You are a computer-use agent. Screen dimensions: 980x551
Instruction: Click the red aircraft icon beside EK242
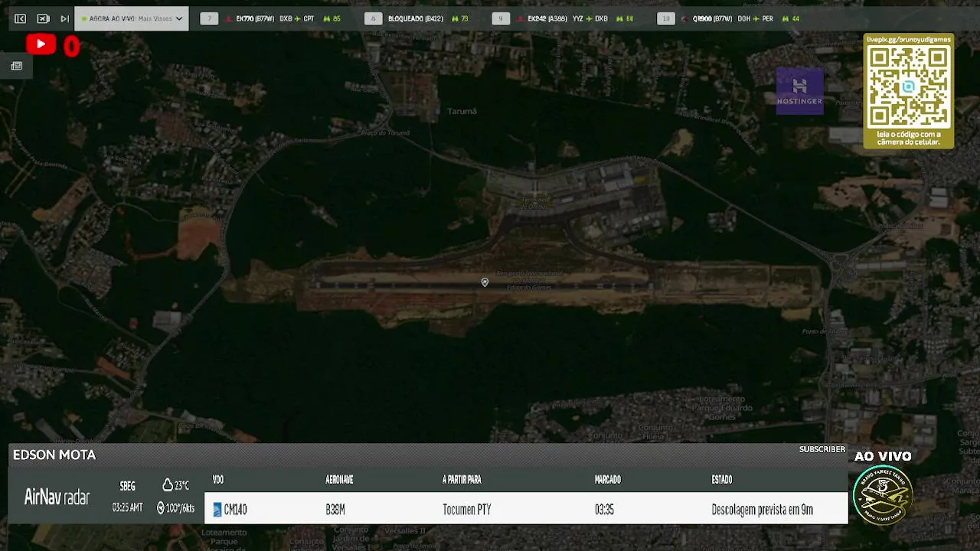click(521, 18)
